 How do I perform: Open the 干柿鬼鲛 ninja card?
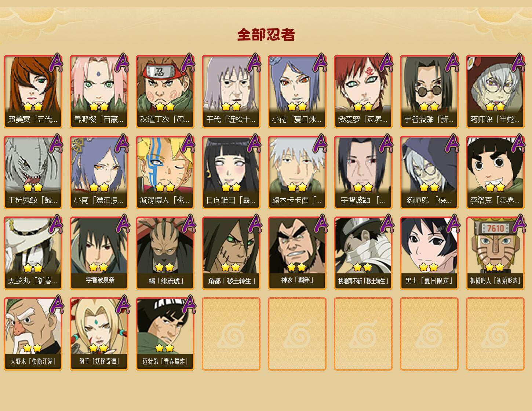pos(33,172)
